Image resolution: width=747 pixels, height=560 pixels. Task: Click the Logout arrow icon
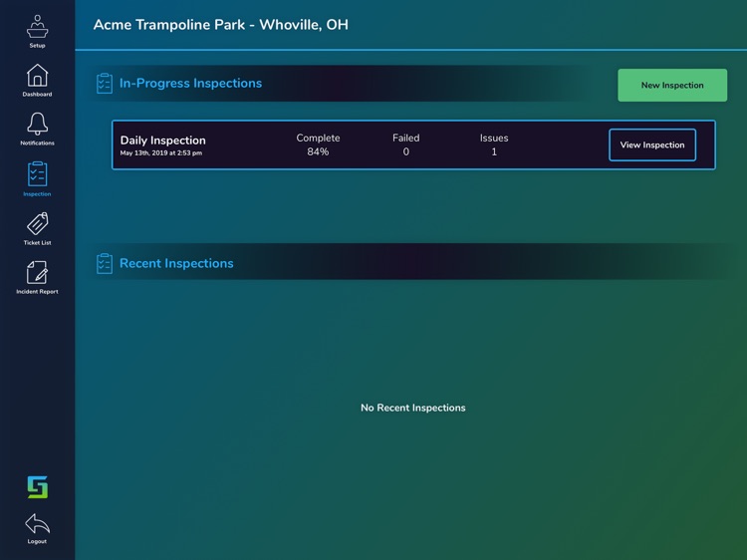(x=37, y=524)
